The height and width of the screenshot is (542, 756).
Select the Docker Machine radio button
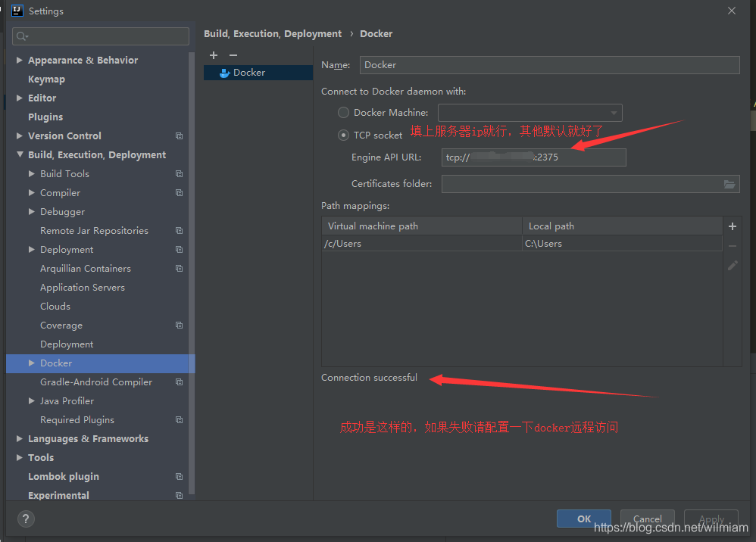click(x=343, y=113)
